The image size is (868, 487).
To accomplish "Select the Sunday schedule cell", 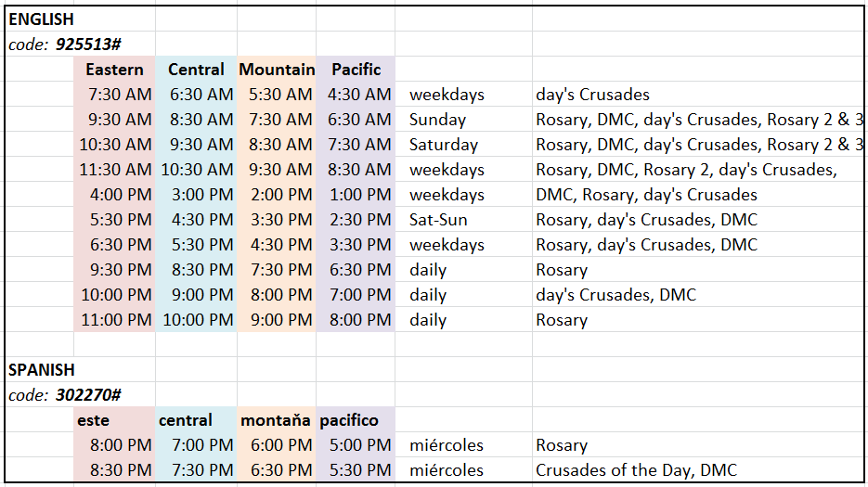I will (437, 120).
